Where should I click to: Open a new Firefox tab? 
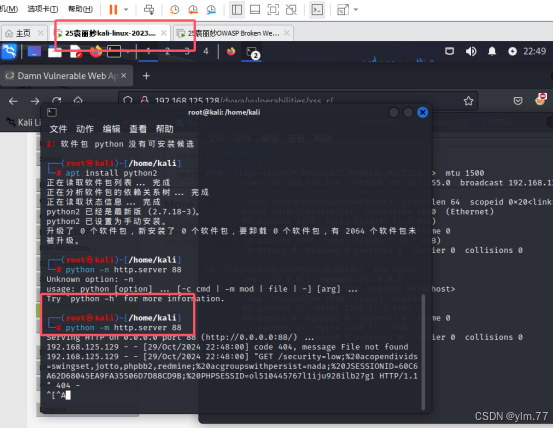pyautogui.click(x=146, y=75)
